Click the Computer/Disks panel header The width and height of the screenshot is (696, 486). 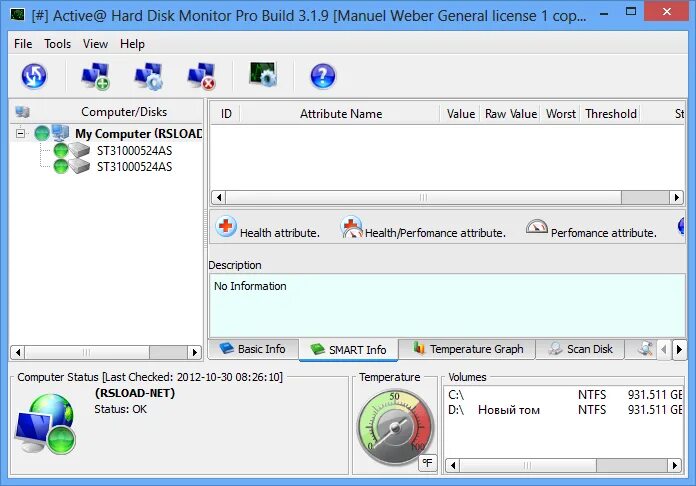coord(107,111)
